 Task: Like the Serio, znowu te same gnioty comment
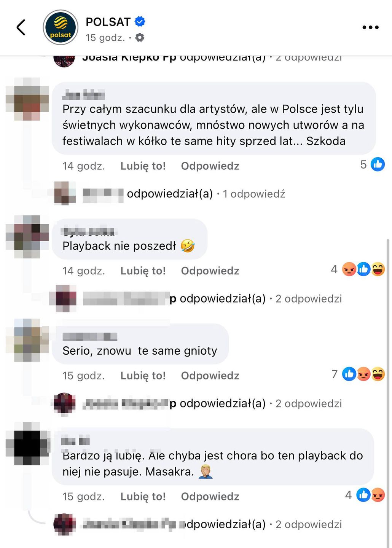tap(143, 376)
